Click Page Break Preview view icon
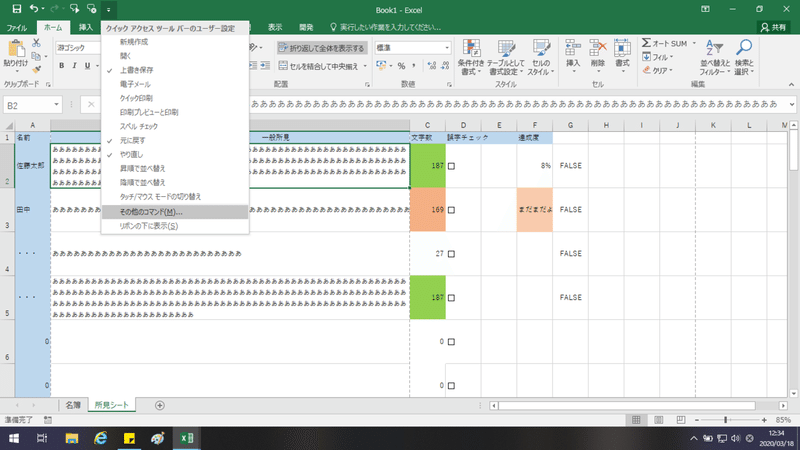 (x=681, y=420)
